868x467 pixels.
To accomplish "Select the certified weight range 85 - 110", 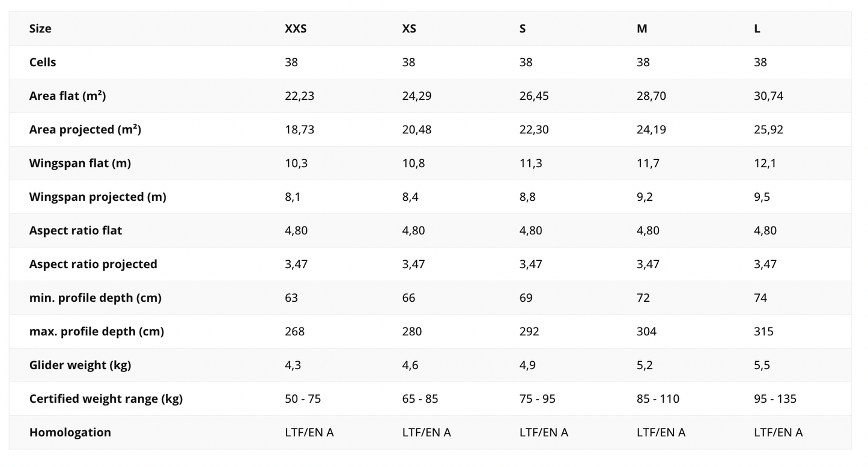I will pos(658,399).
